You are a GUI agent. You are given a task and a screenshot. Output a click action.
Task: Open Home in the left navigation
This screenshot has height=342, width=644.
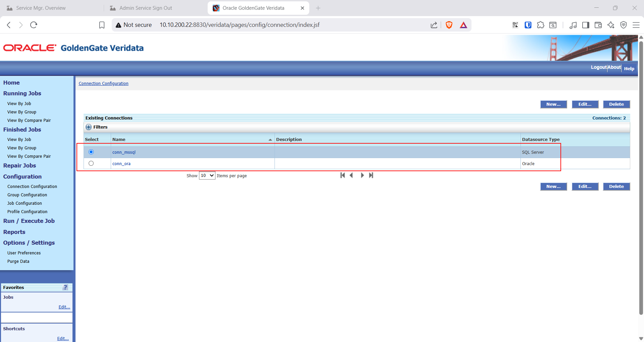tap(11, 83)
